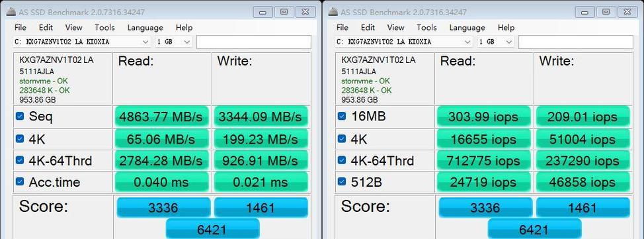Minimize the left AS SSD window

263,12
